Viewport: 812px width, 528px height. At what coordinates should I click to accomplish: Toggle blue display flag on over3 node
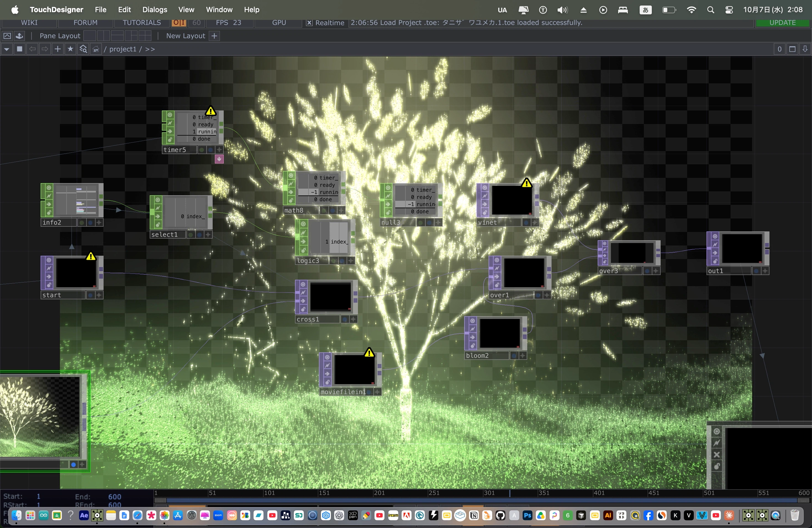coord(647,271)
